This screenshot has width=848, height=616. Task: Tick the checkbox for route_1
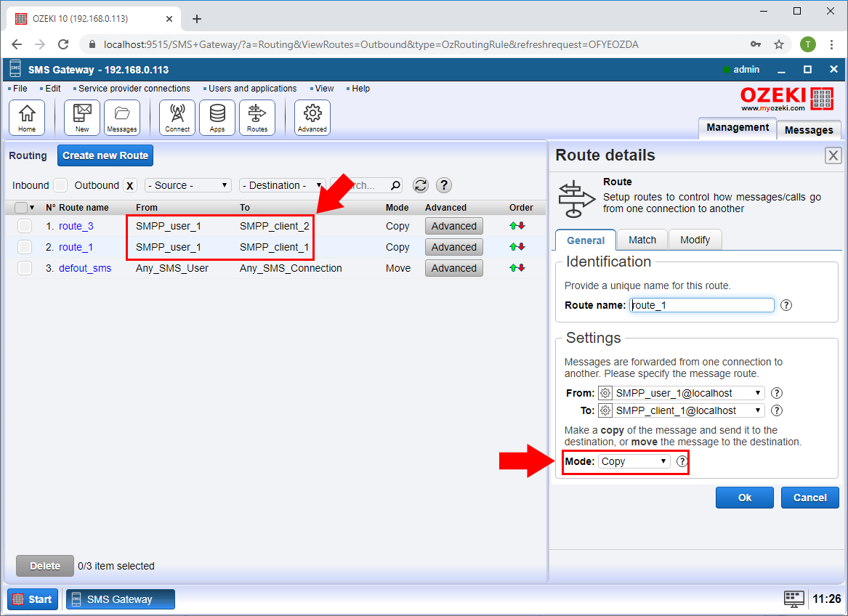[25, 247]
